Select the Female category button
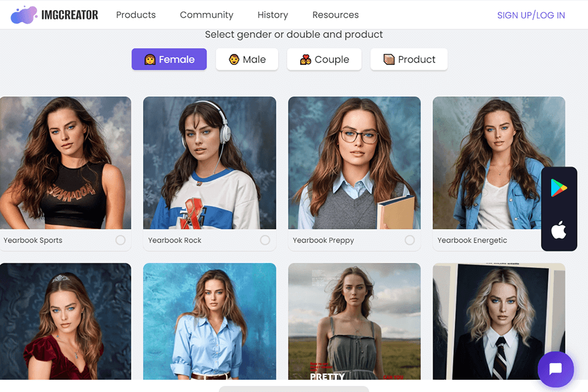Viewport: 588px width, 392px height. (x=169, y=59)
